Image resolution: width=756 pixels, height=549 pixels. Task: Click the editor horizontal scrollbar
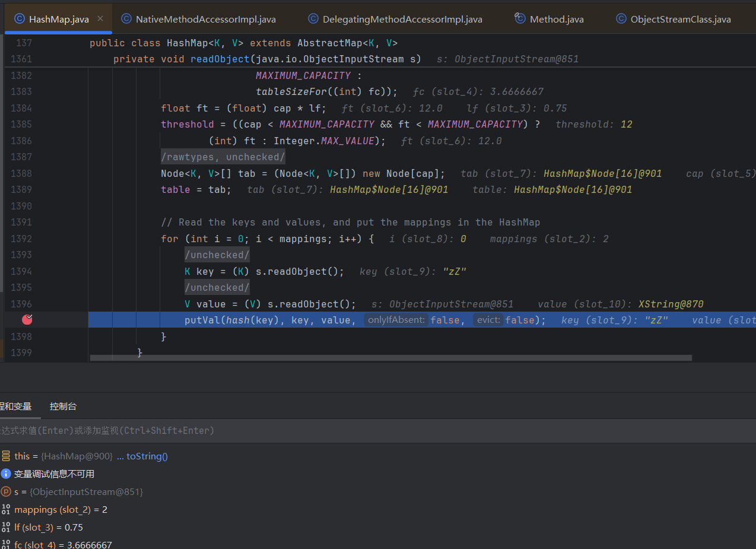pos(390,358)
